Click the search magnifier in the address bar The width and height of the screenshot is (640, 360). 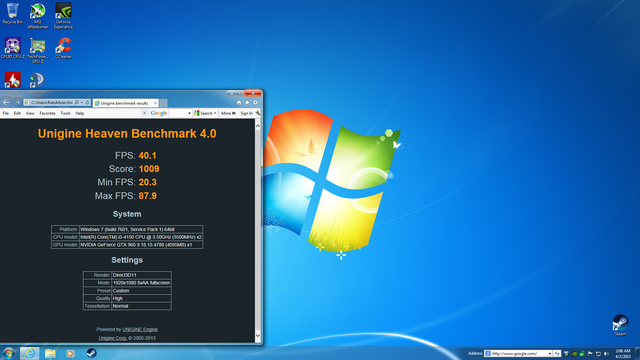tap(77, 102)
